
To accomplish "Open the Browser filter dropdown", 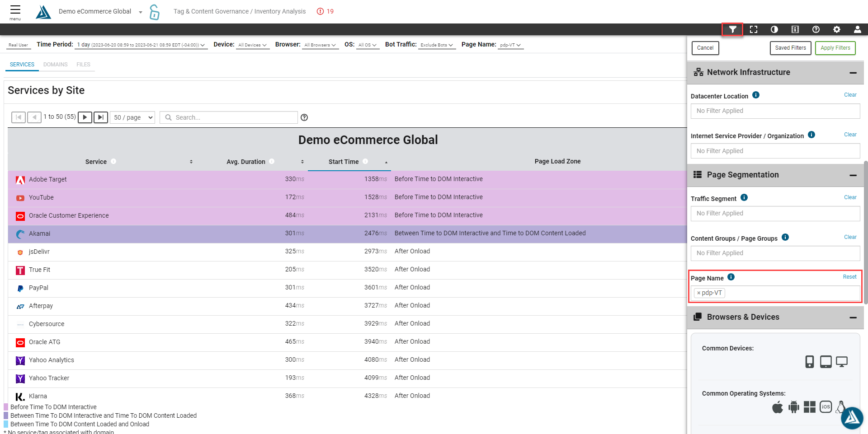I will coord(321,45).
